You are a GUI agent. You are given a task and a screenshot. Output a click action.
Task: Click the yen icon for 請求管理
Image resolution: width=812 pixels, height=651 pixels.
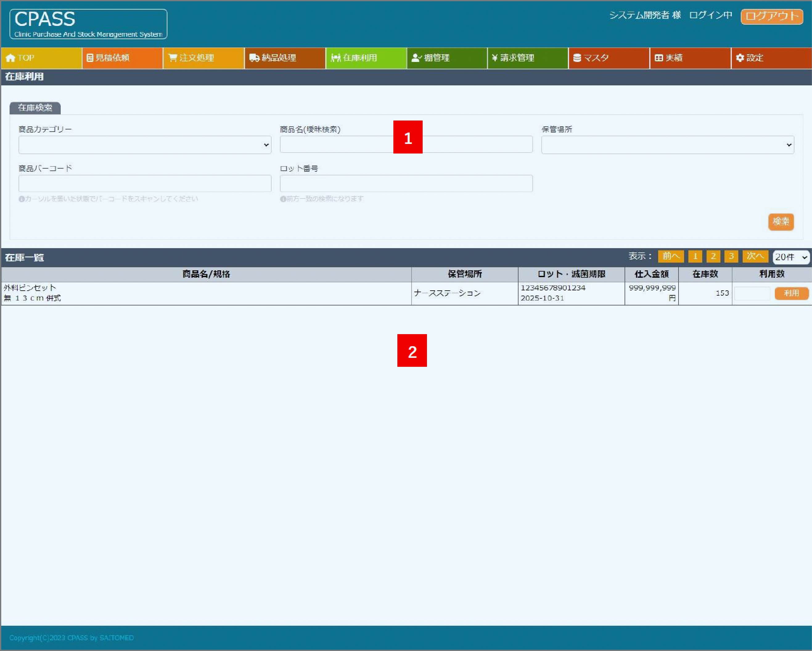click(x=494, y=58)
